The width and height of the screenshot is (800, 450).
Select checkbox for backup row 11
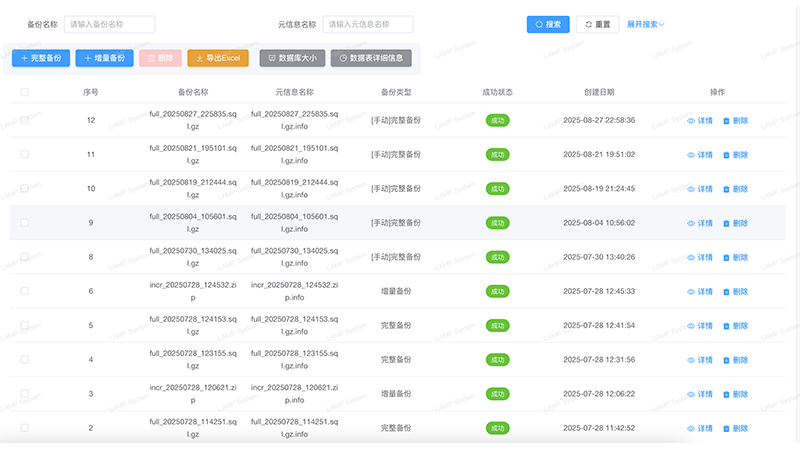[24, 154]
